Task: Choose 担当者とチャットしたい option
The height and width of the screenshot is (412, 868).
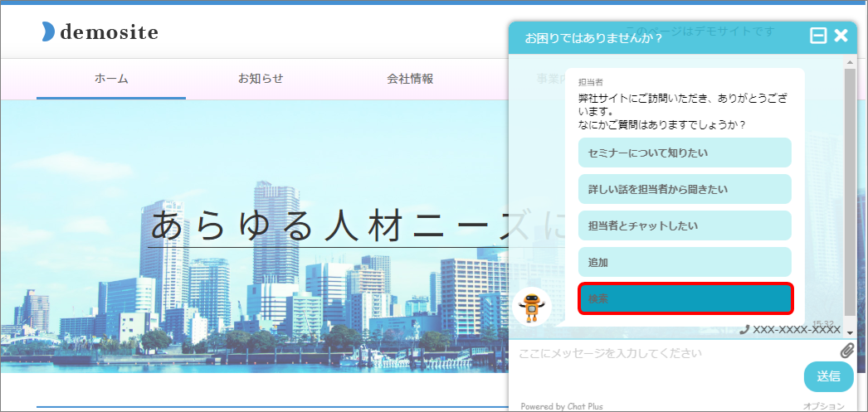Action: (x=685, y=225)
